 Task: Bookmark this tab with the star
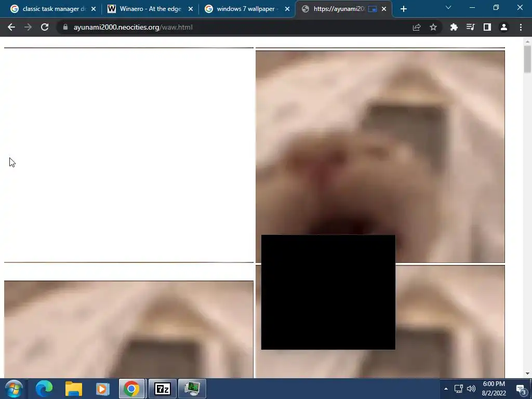click(x=433, y=27)
